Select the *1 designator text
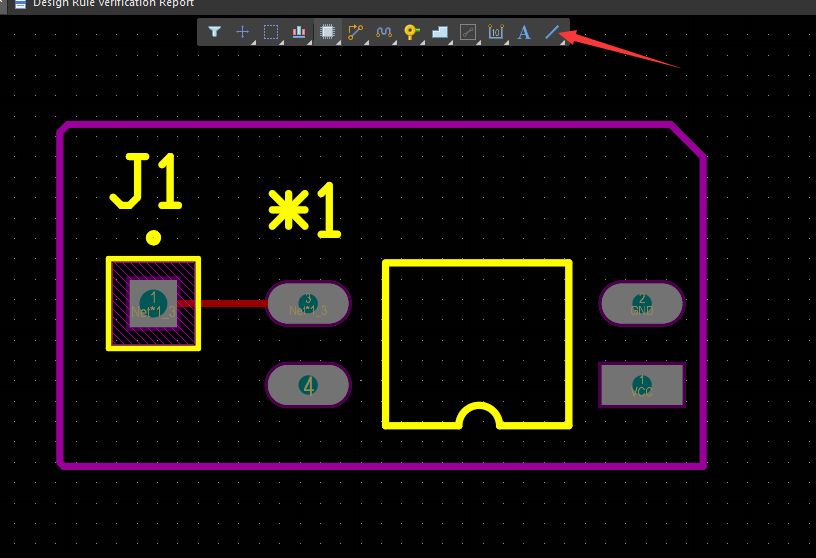Screen dimensions: 816x558 pos(305,210)
